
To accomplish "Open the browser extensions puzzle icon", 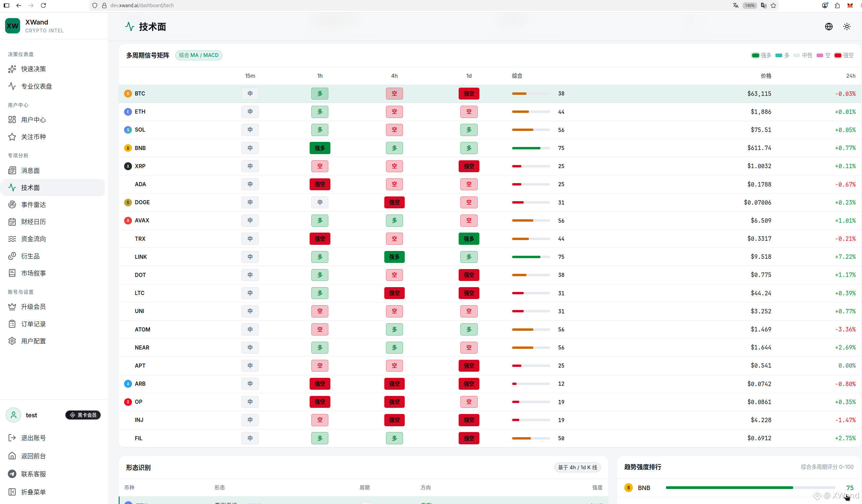I will point(837,5).
